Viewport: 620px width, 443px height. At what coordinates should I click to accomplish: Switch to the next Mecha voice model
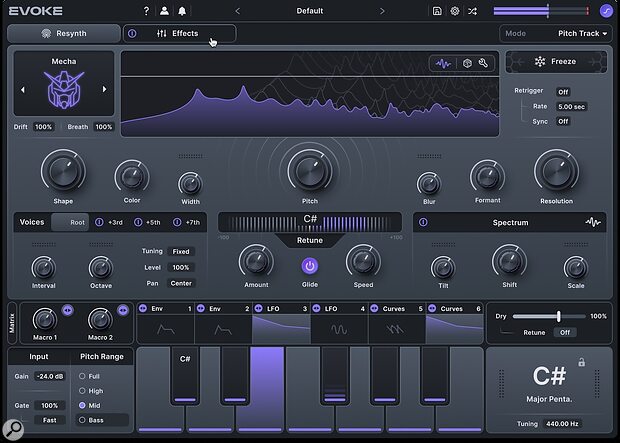coord(103,90)
